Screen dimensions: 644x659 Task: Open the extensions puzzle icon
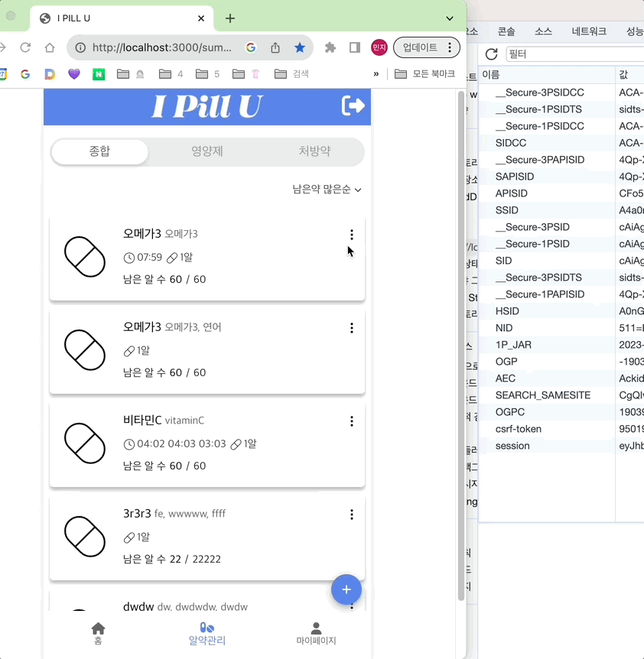pyautogui.click(x=330, y=47)
